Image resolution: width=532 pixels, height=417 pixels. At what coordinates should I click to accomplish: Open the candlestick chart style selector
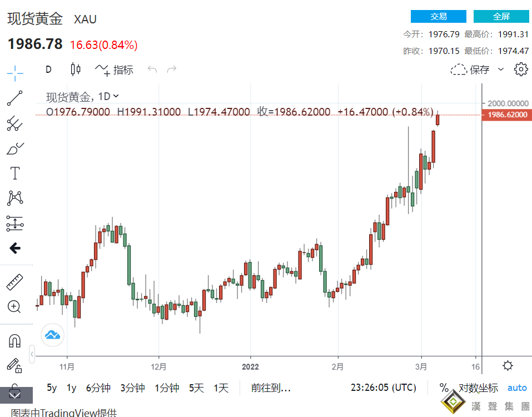(x=76, y=69)
